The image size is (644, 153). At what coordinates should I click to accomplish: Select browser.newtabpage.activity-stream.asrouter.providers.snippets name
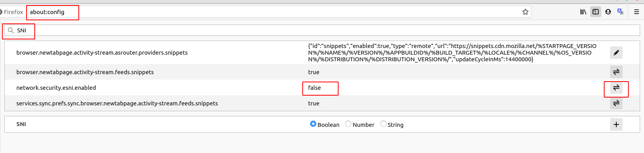click(x=102, y=53)
